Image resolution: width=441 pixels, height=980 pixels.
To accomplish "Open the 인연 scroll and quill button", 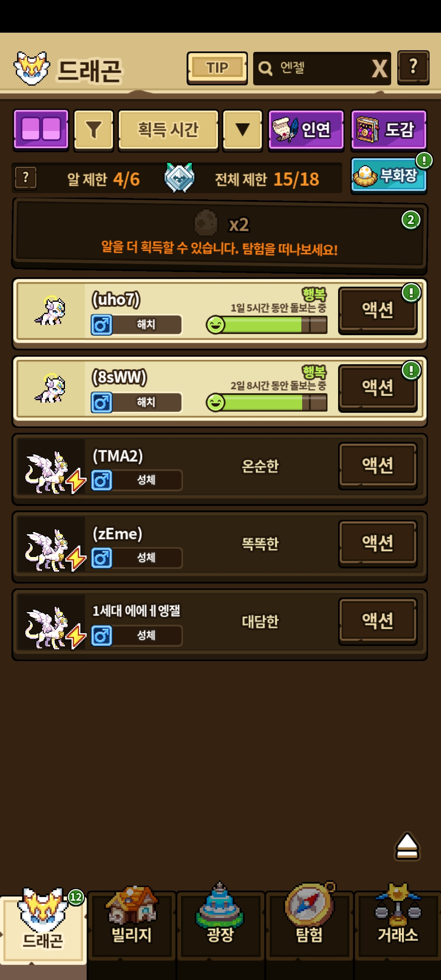I will (x=306, y=129).
